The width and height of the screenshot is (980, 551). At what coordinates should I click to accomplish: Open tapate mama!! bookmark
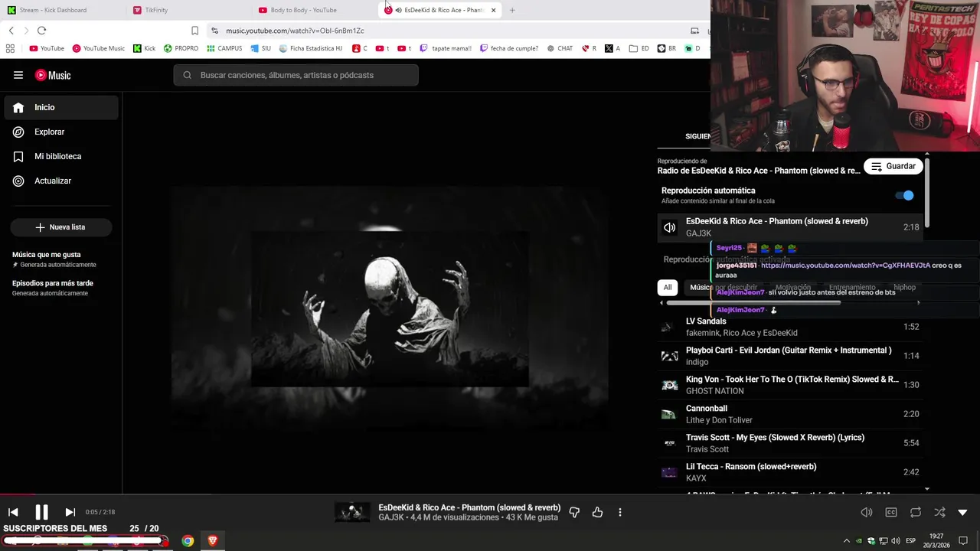(445, 48)
